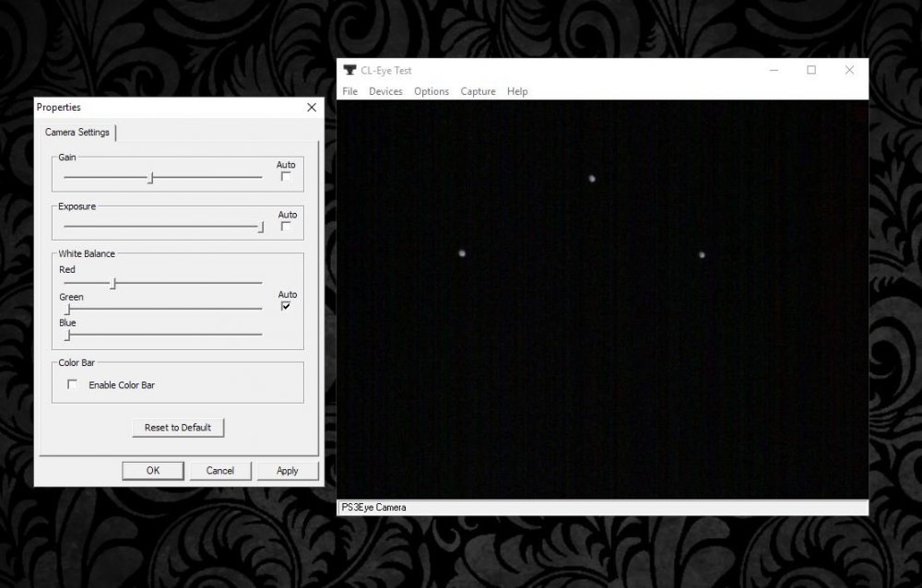Click the Red white balance slider
Screen dimensions: 922x588
click(112, 284)
